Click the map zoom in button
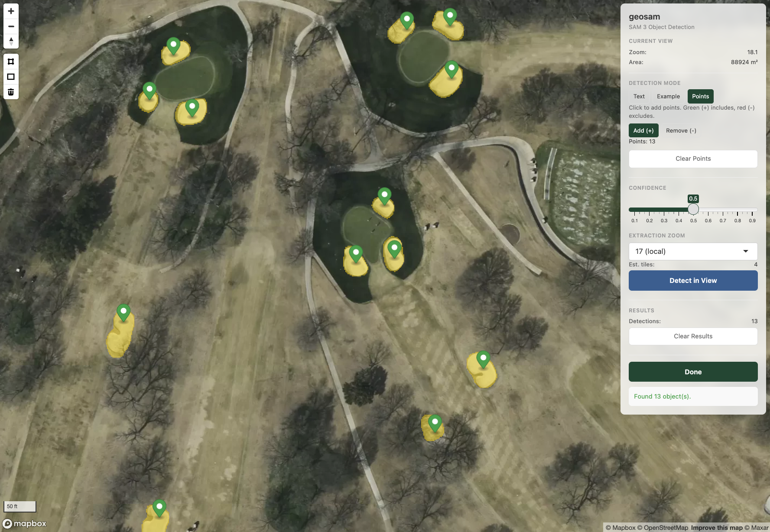Viewport: 770px width, 532px height. (11, 11)
